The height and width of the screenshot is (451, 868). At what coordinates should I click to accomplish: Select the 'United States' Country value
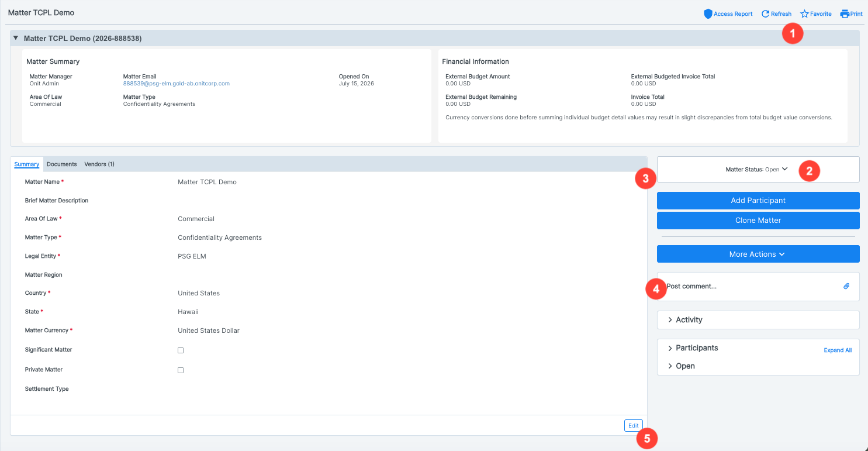pos(199,293)
